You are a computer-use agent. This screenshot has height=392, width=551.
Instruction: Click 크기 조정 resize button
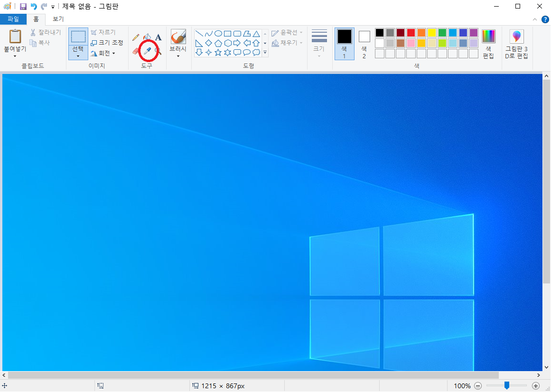pyautogui.click(x=107, y=43)
